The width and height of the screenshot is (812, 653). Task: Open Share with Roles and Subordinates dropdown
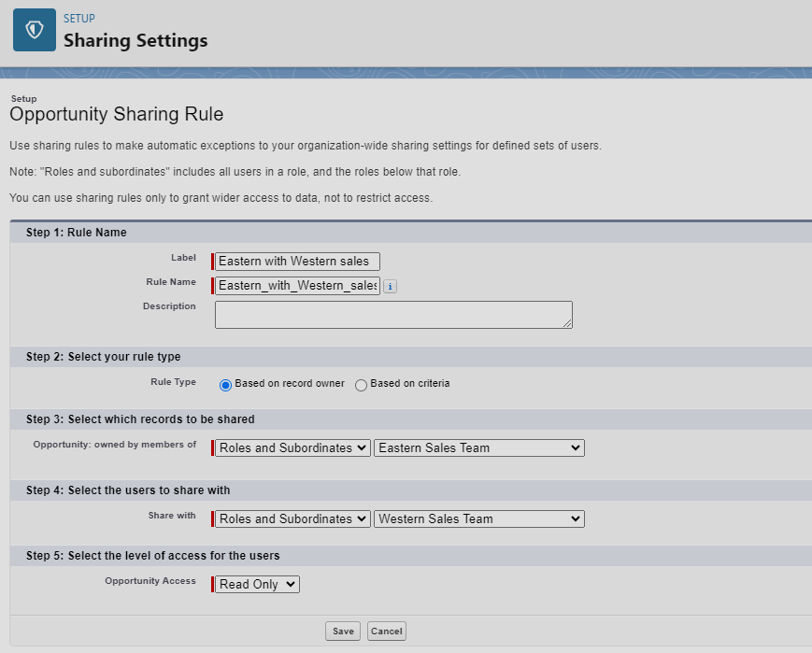(x=292, y=518)
